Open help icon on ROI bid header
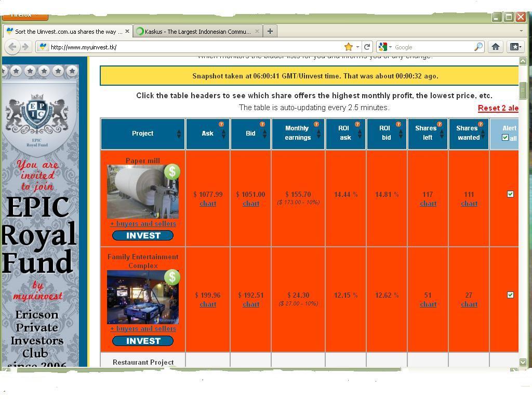Viewport: 532px width, 399px height. click(398, 124)
